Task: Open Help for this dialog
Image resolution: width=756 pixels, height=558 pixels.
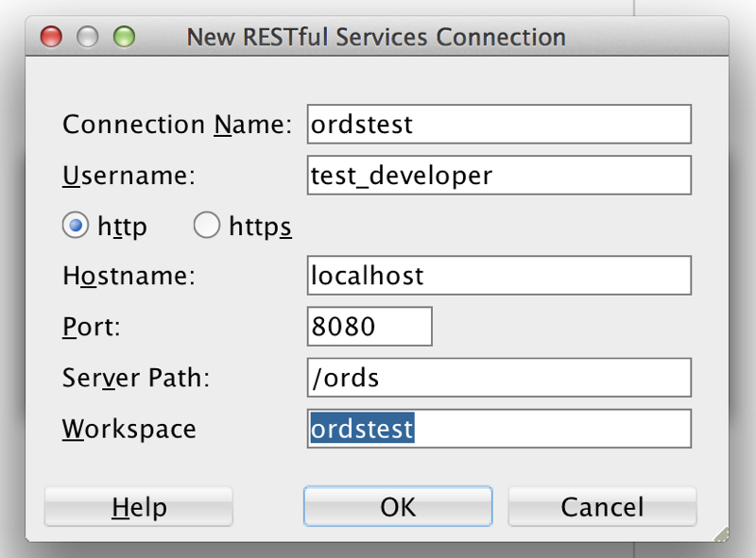Action: 138,507
